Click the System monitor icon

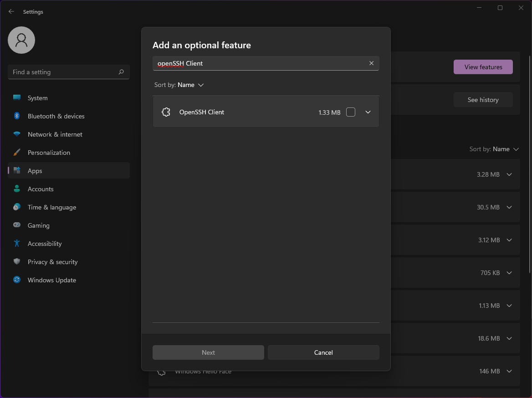tap(16, 98)
